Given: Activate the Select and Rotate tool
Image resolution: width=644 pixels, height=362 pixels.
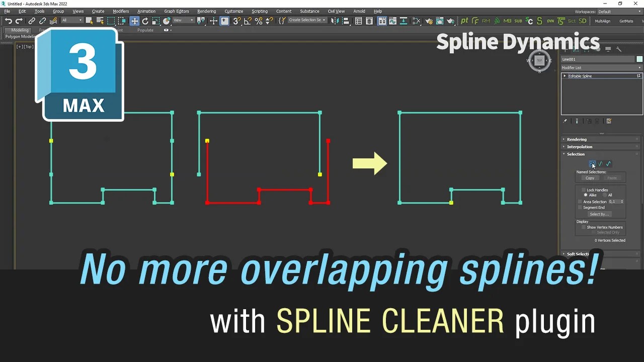Looking at the screenshot, I should tap(144, 21).
